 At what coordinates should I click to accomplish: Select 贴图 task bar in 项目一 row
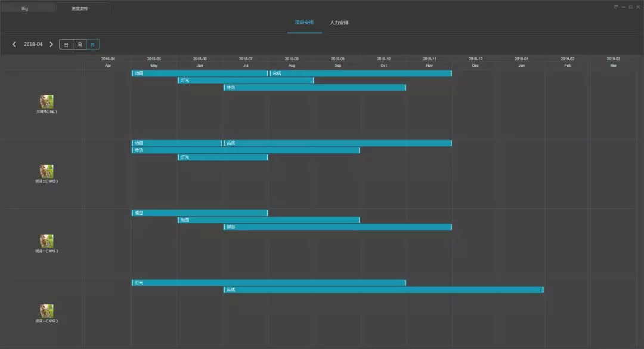point(268,220)
